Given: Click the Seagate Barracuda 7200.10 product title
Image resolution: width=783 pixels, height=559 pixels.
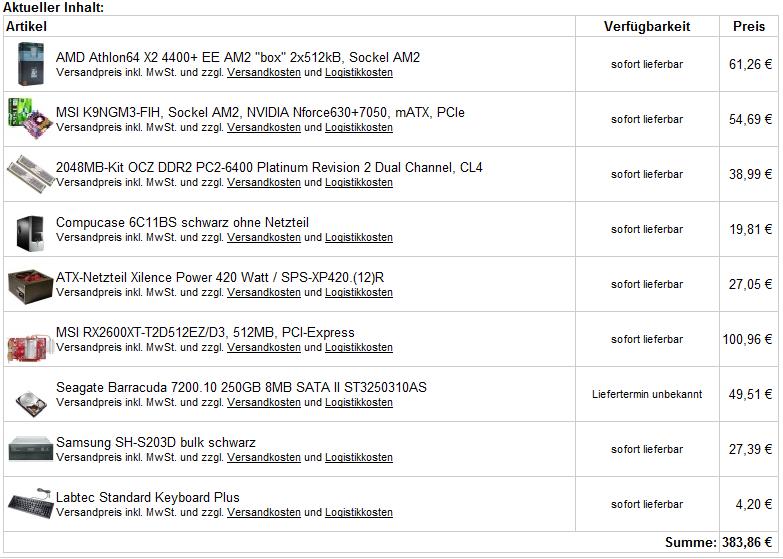Looking at the screenshot, I should coord(241,387).
